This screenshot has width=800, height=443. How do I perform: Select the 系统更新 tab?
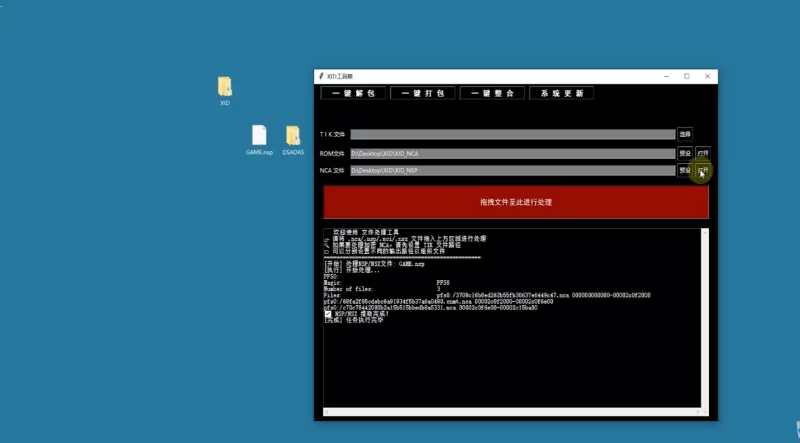(x=561, y=93)
